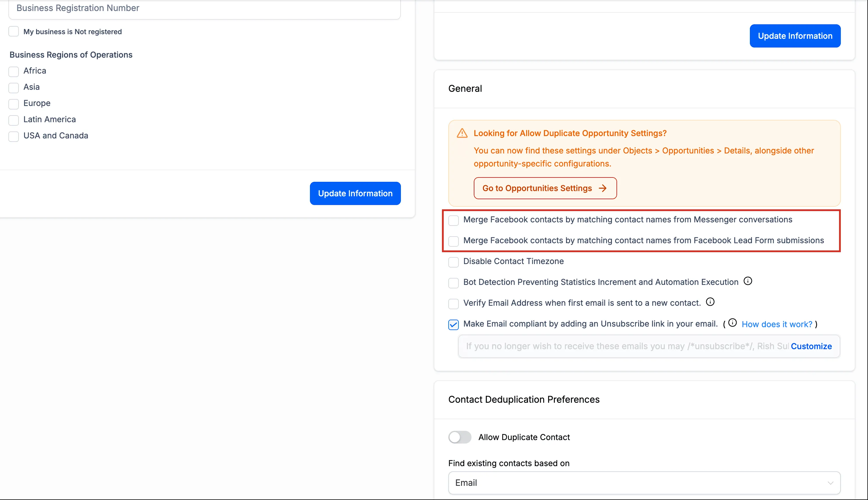The image size is (868, 500).
Task: Enable merge from Facebook Lead Form submissions
Action: pos(454,241)
